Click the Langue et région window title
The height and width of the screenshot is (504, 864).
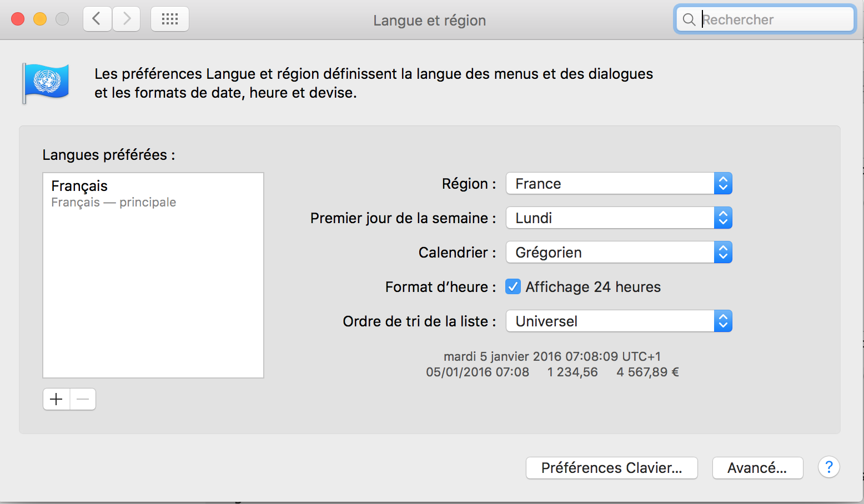[430, 21]
